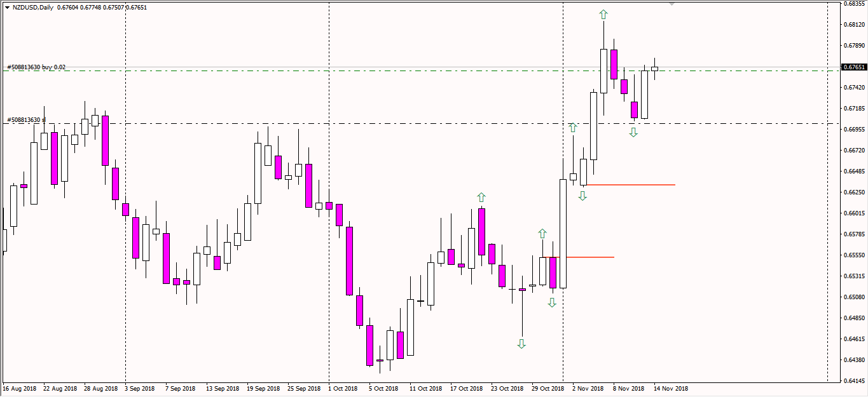Click the 0.67185 price axis label

click(854, 109)
